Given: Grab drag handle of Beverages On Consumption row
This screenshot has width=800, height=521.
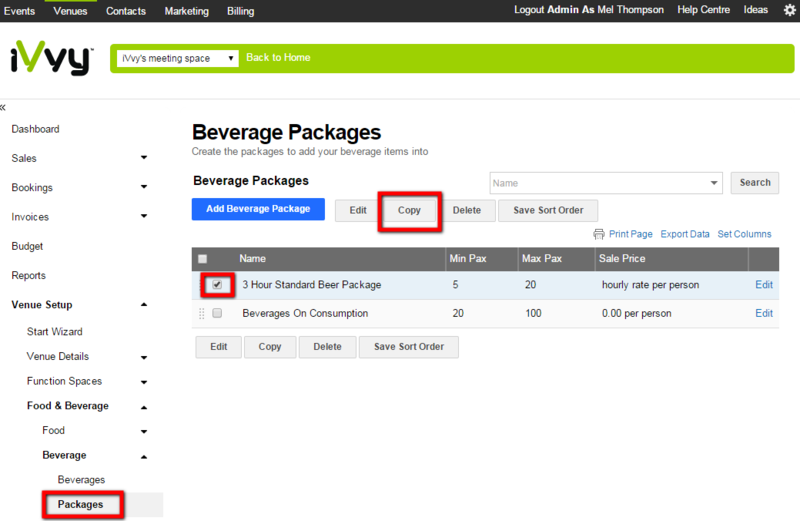Looking at the screenshot, I should [x=202, y=313].
